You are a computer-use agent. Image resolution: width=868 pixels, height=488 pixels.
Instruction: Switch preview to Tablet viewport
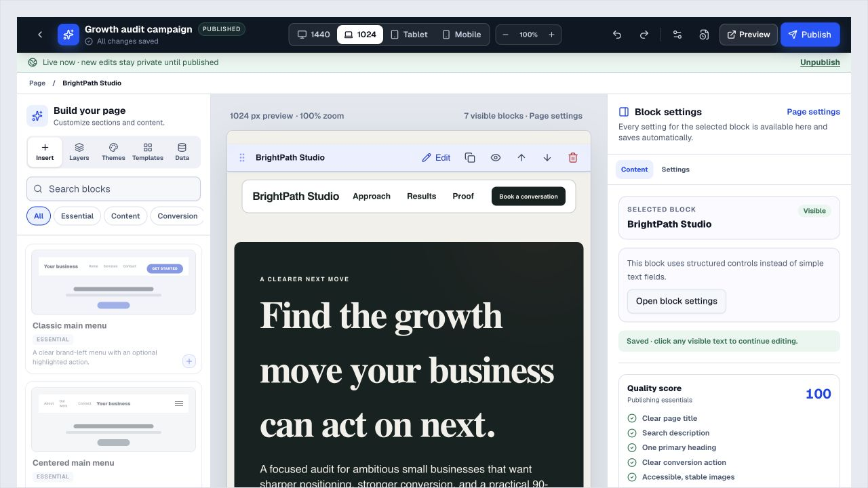tap(409, 35)
